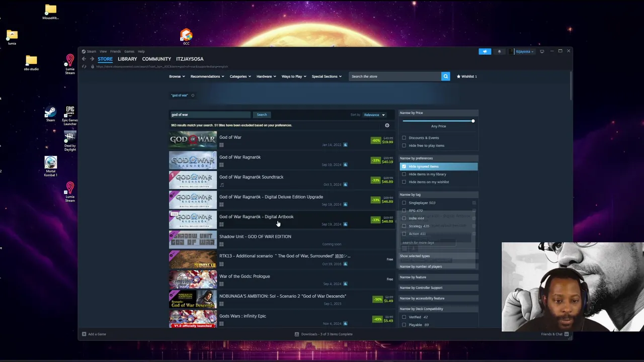Open the Sort by Relevance dropdown

[374, 115]
